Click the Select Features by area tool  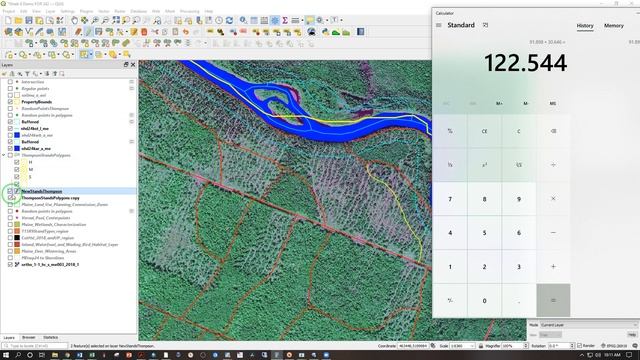84,54
